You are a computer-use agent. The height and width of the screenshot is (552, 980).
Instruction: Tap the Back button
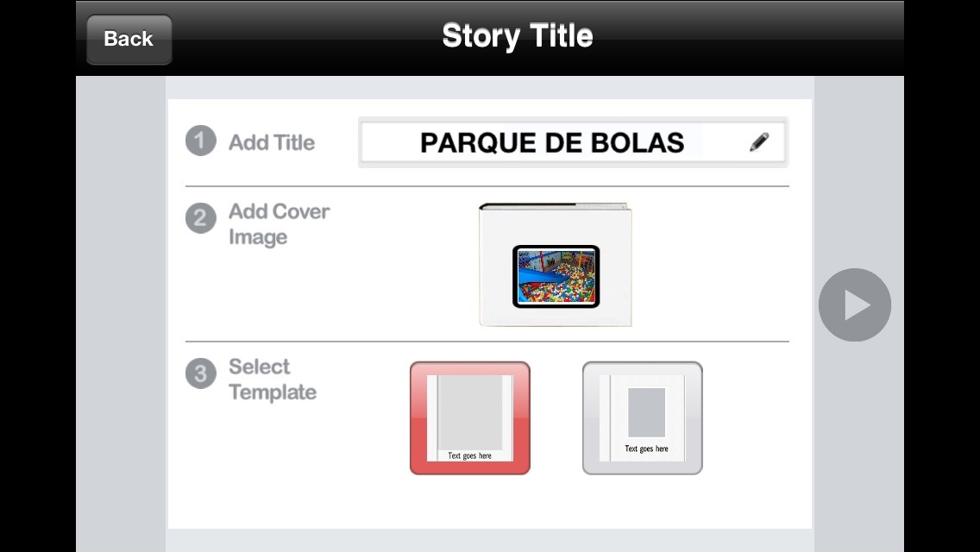pyautogui.click(x=129, y=39)
